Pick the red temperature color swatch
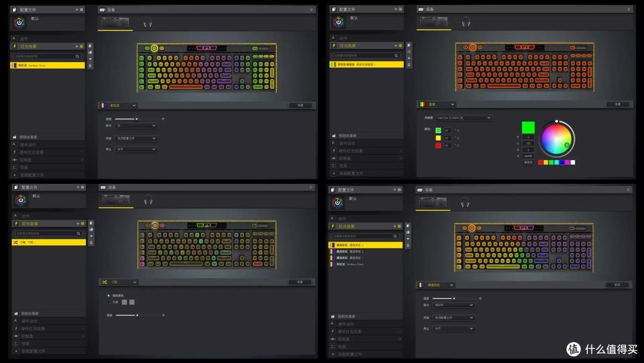This screenshot has height=363, width=644. point(438,145)
